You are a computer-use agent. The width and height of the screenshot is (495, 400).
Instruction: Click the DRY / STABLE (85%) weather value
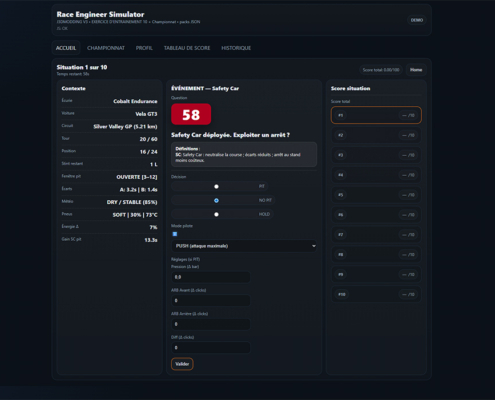pyautogui.click(x=132, y=202)
